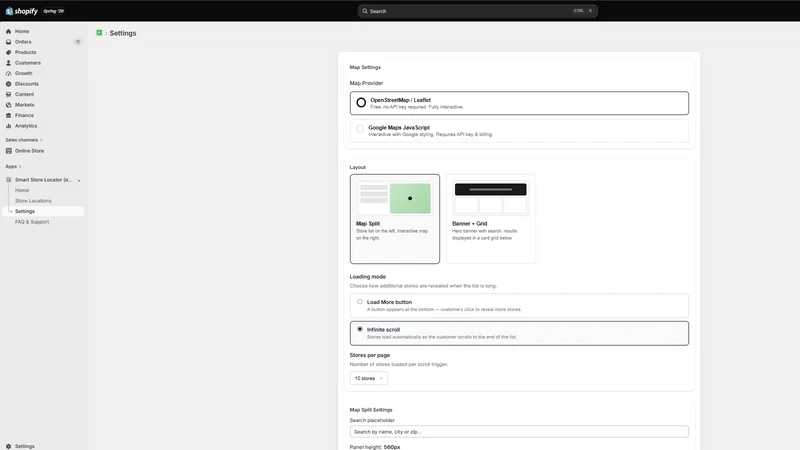This screenshot has width=800, height=450.
Task: Click the Orders count badge
Action: (78, 42)
